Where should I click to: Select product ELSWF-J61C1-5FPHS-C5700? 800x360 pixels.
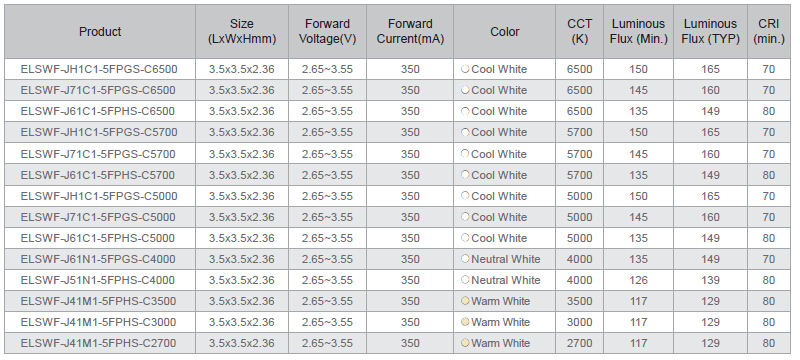[x=98, y=175]
